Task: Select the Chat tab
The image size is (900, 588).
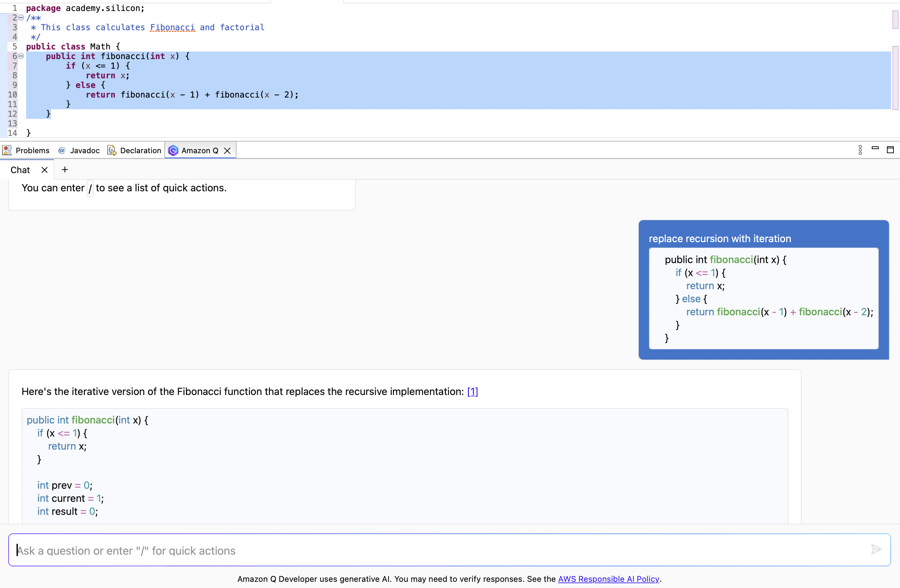Action: click(20, 170)
